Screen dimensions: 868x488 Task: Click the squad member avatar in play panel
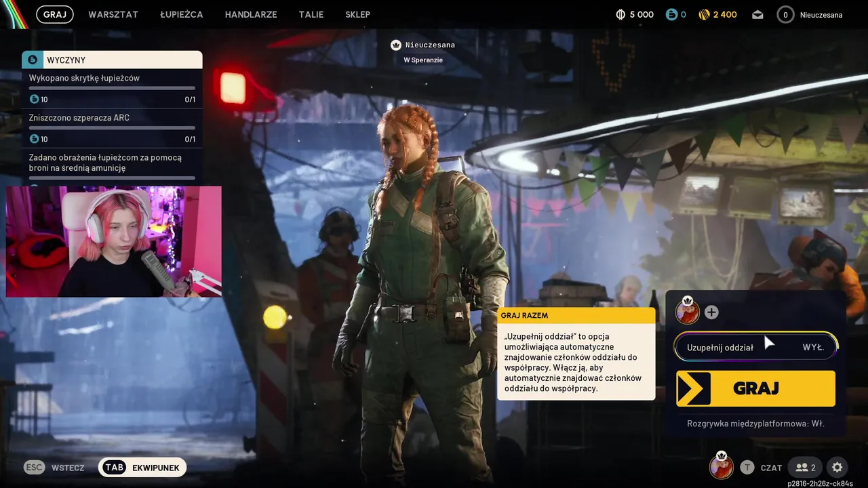coord(687,311)
